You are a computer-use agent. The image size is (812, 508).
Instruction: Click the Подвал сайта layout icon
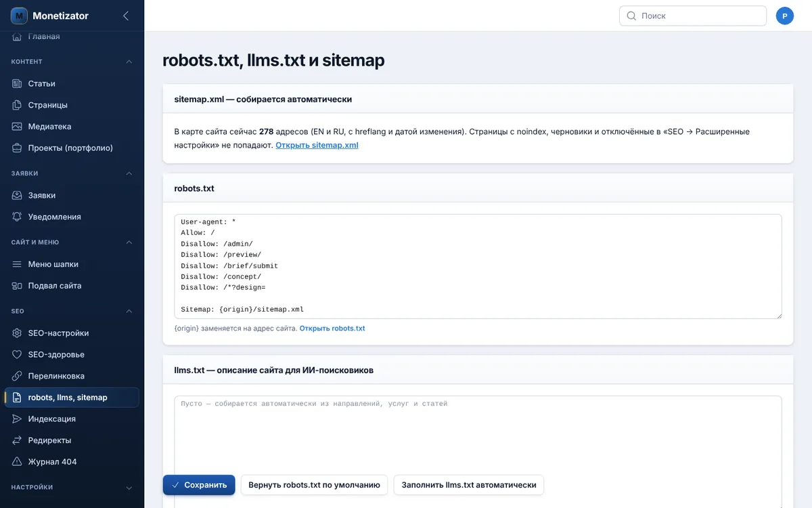coord(17,286)
